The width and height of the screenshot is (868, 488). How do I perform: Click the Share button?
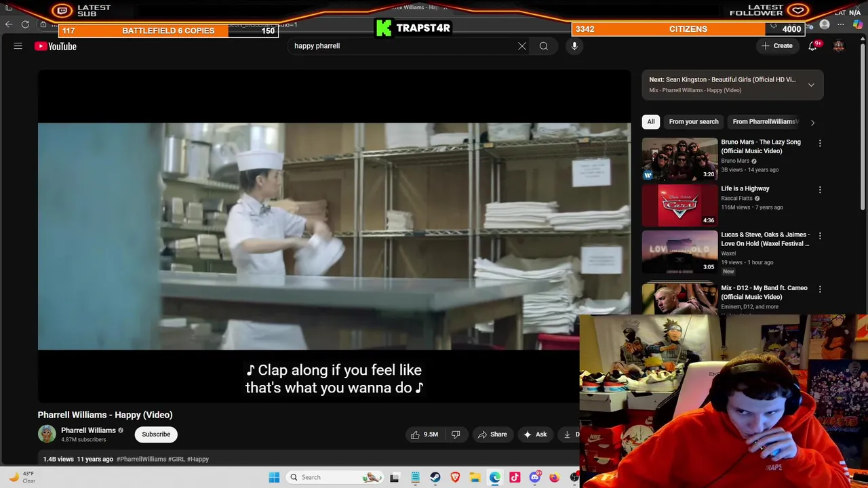492,434
